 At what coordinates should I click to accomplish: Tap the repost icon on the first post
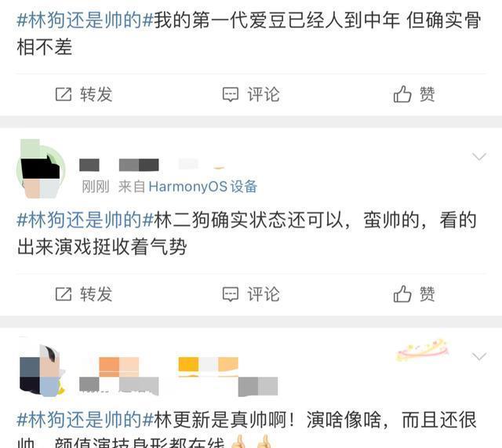click(x=64, y=94)
